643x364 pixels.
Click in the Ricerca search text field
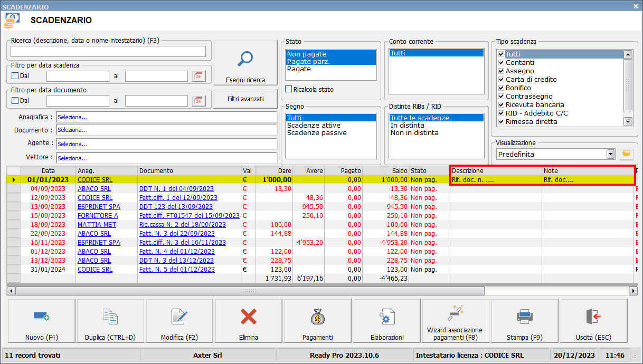tap(108, 51)
